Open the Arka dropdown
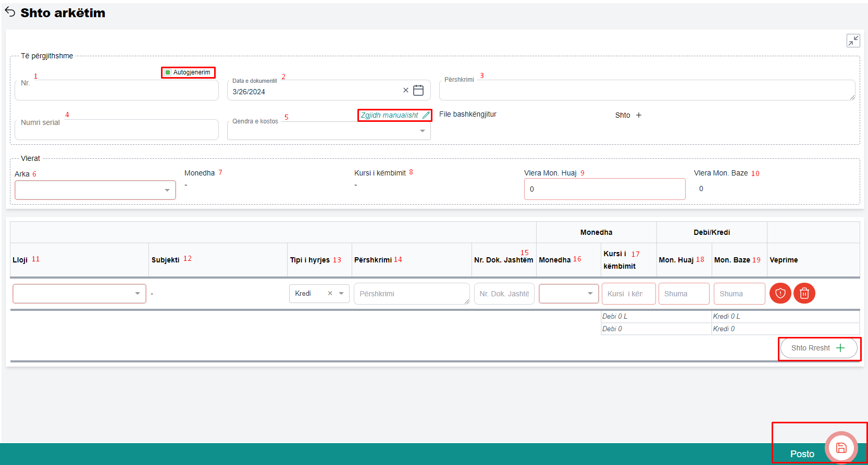 click(x=167, y=191)
